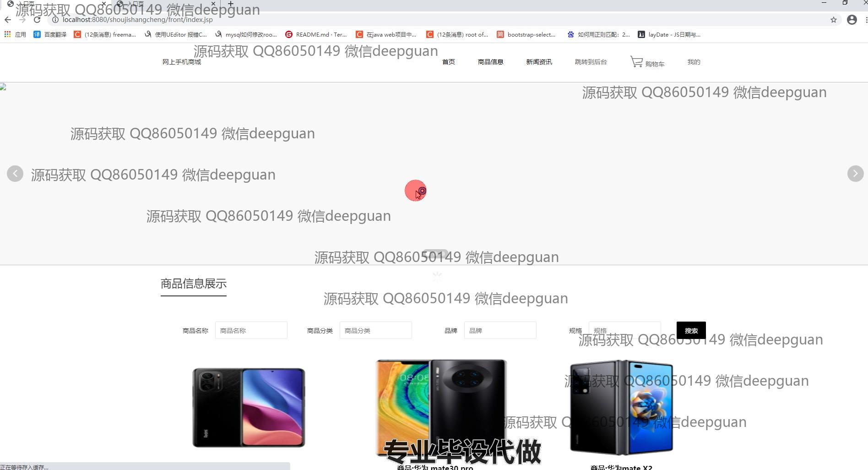868x470 pixels.
Task: Bookmark this page with star icon
Action: pyautogui.click(x=834, y=20)
